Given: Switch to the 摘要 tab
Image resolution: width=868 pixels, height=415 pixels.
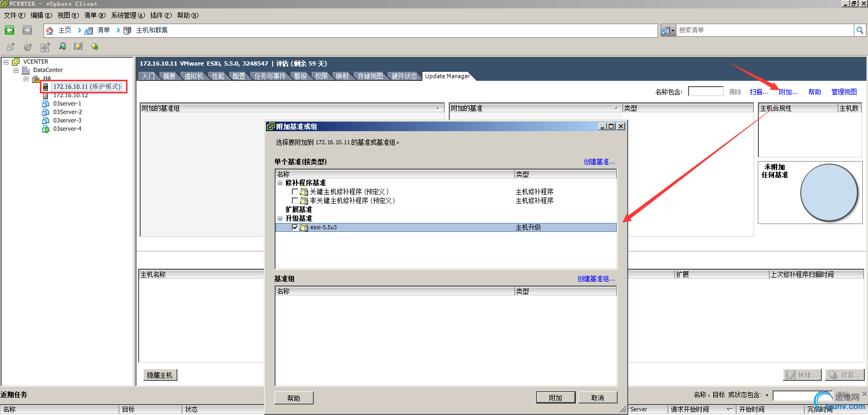Looking at the screenshot, I should 169,77.
